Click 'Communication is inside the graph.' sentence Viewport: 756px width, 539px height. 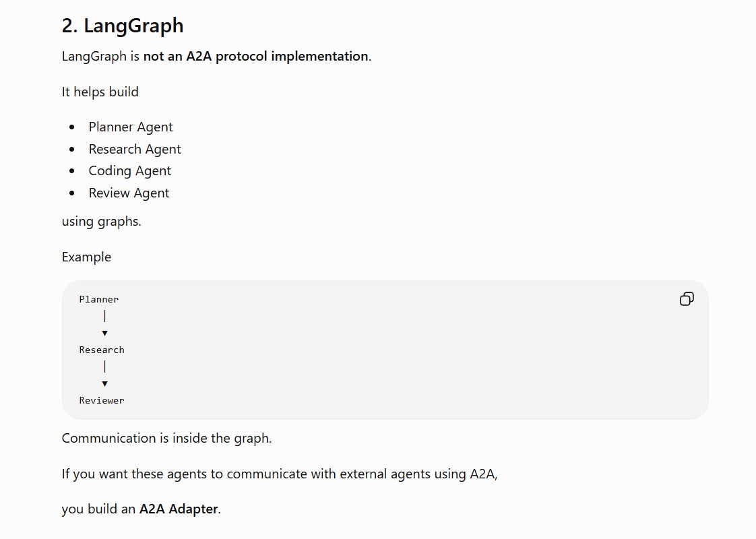pyautogui.click(x=166, y=438)
